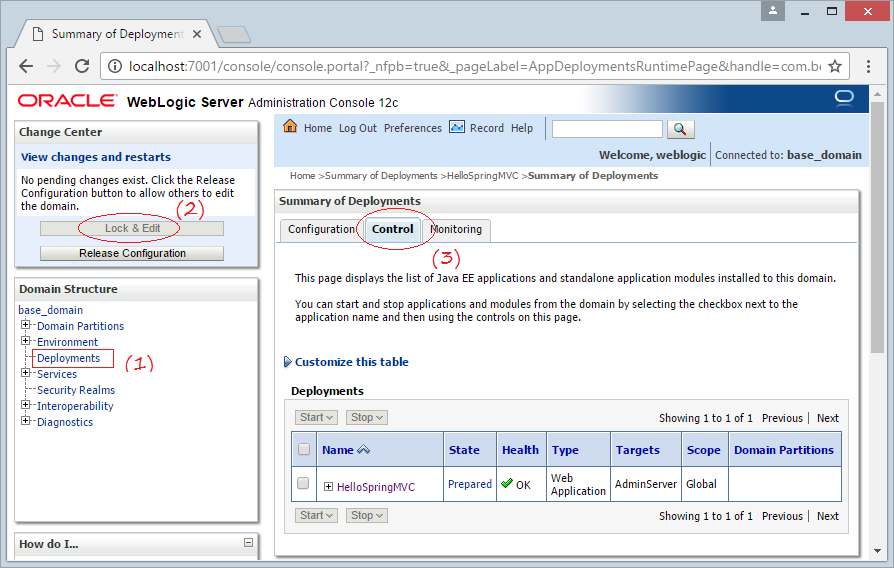The image size is (894, 568).
Task: Click the console search input field
Action: [607, 129]
